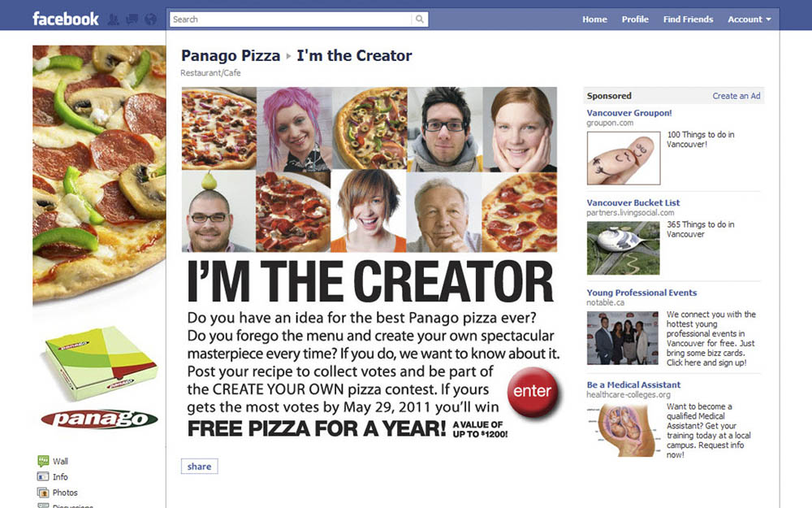Open the Be a Medical Assistant link
The width and height of the screenshot is (812, 508).
point(633,384)
